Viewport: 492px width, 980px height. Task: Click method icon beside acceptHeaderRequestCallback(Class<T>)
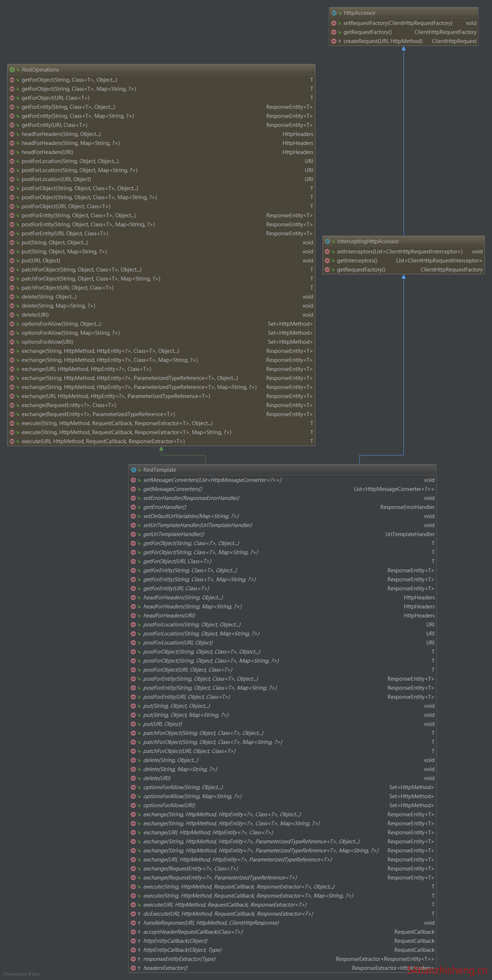coord(133,931)
